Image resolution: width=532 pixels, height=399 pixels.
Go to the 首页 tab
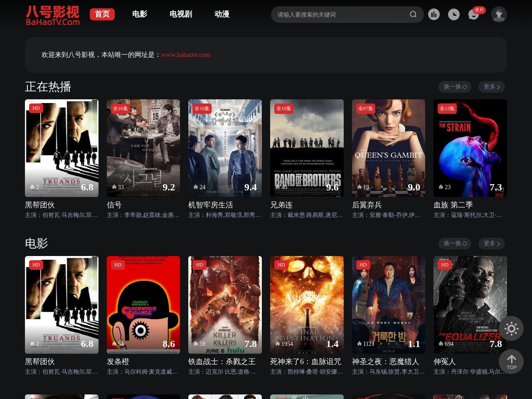102,14
